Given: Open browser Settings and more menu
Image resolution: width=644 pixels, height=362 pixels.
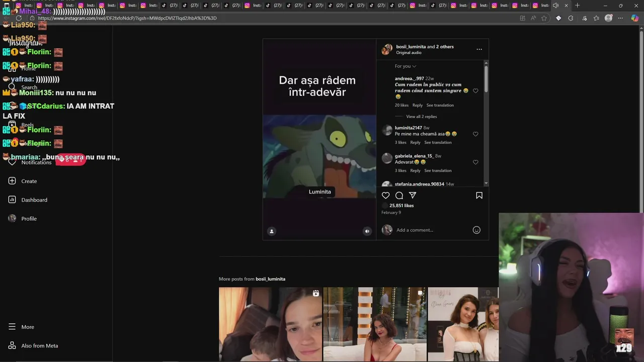Looking at the screenshot, I should [620, 18].
